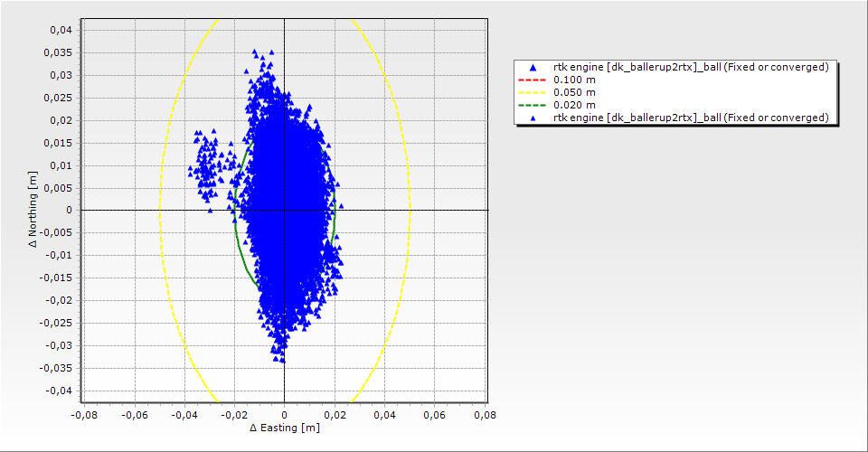Click legend text beside the small triangle marker
Viewport: 868px width, 452px height.
point(691,118)
